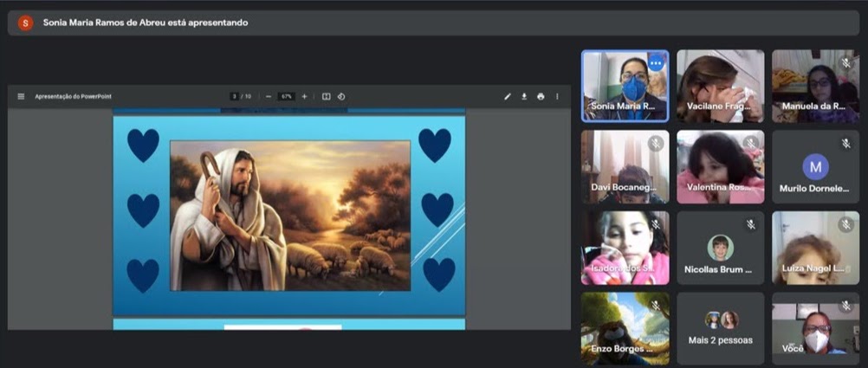The height and width of the screenshot is (368, 868).
Task: Click the zoom out minus icon
Action: tap(269, 96)
